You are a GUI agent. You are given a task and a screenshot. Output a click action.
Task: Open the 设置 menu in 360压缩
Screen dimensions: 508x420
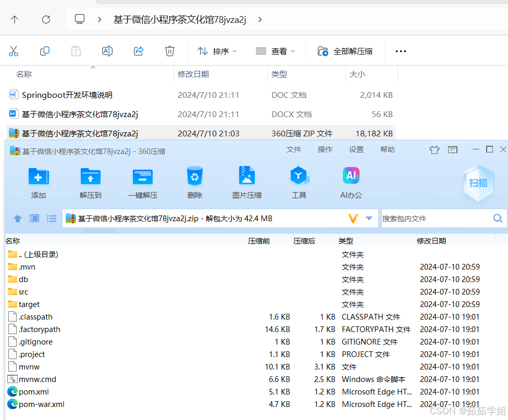pyautogui.click(x=356, y=149)
